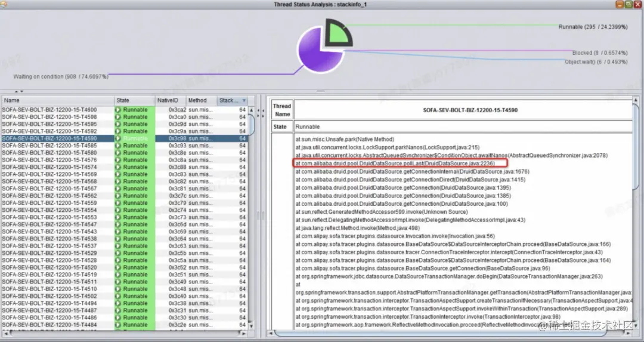Viewport: 644px width, 342px height.
Task: Click the Stack column header sort arrow
Action: point(244,100)
